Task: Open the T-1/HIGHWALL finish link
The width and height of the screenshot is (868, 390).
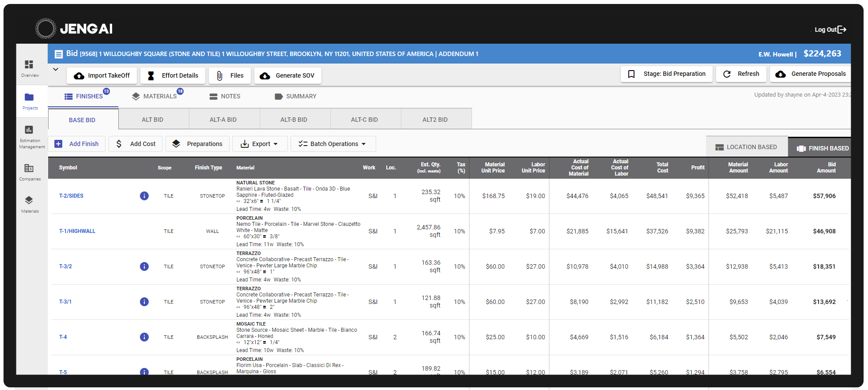Action: click(77, 231)
